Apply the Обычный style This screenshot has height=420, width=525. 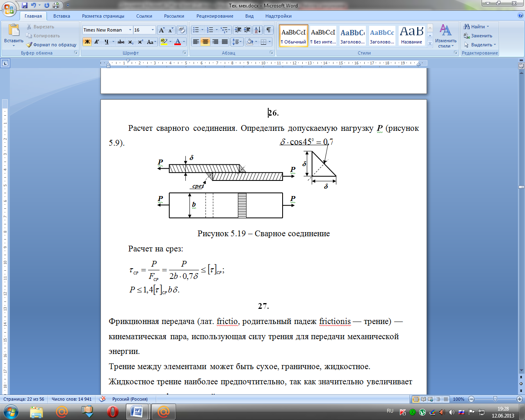(293, 36)
